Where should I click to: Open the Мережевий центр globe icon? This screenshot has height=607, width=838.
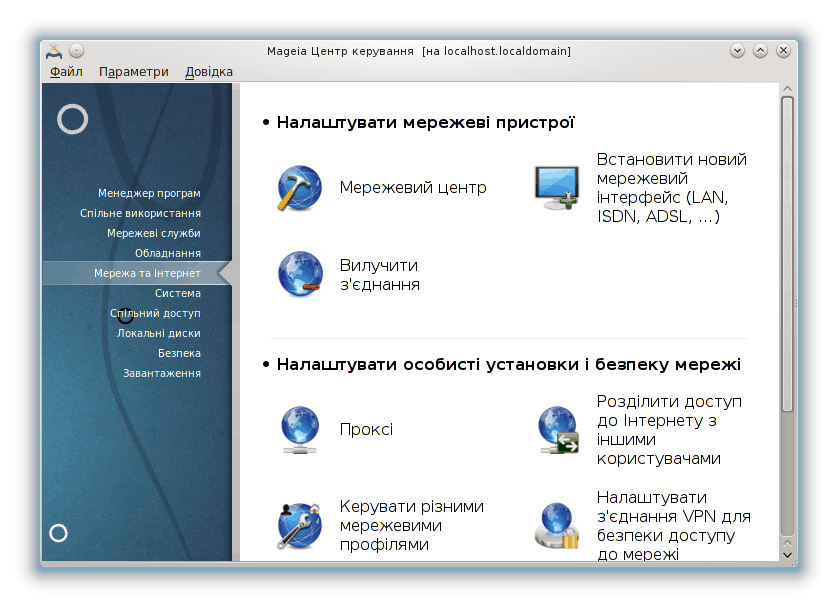pyautogui.click(x=299, y=188)
